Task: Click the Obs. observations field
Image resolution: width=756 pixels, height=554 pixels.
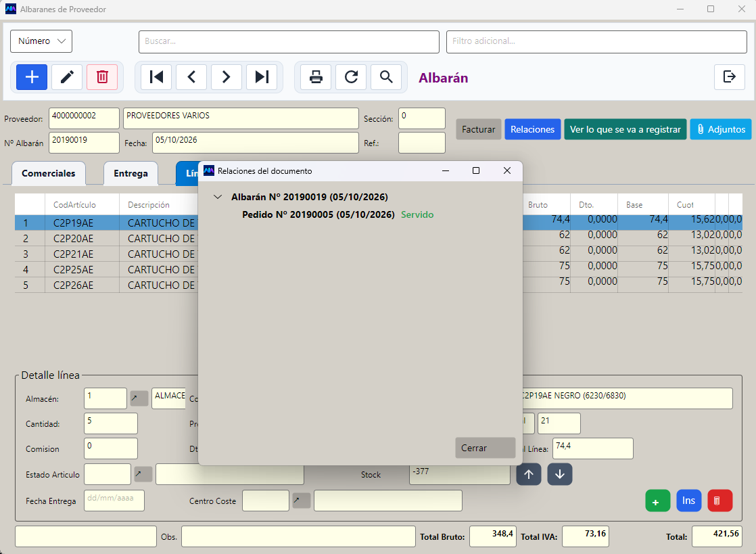Action: tap(298, 536)
